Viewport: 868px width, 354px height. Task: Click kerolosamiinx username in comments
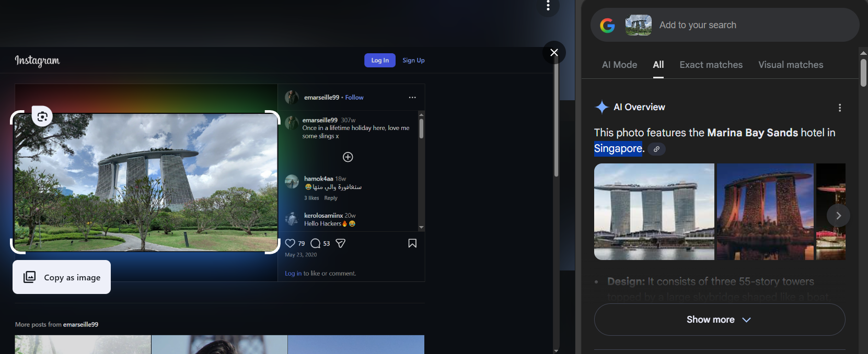323,216
